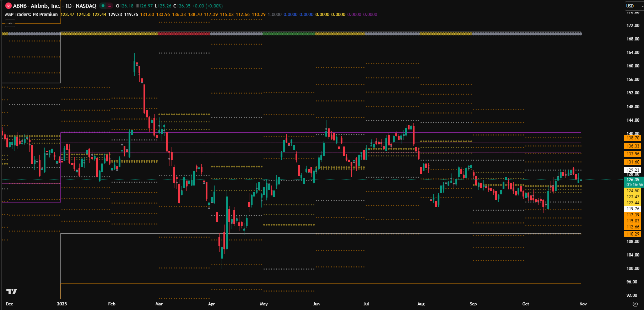
Task: Open chart settings gear icon
Action: [635, 304]
